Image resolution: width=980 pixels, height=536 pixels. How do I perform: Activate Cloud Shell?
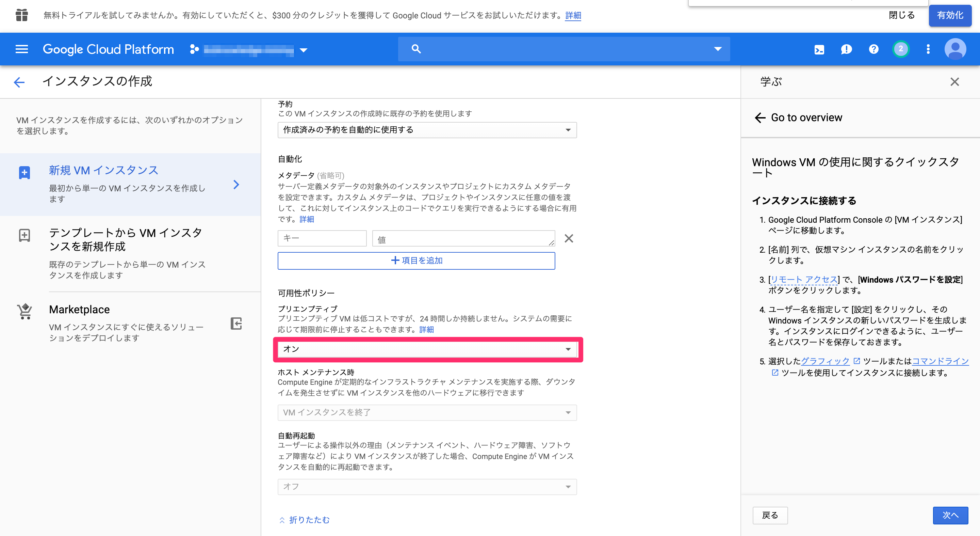819,49
